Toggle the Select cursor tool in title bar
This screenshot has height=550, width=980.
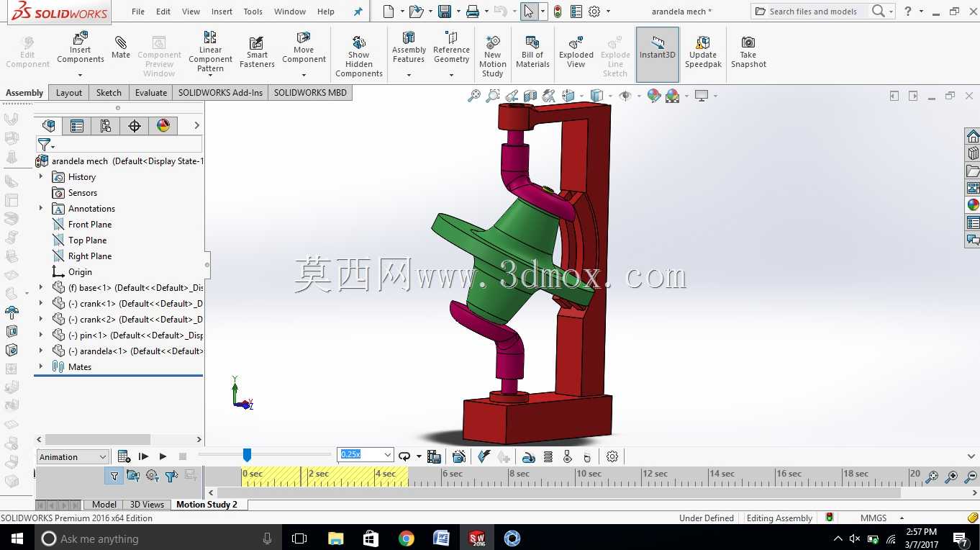pos(530,12)
